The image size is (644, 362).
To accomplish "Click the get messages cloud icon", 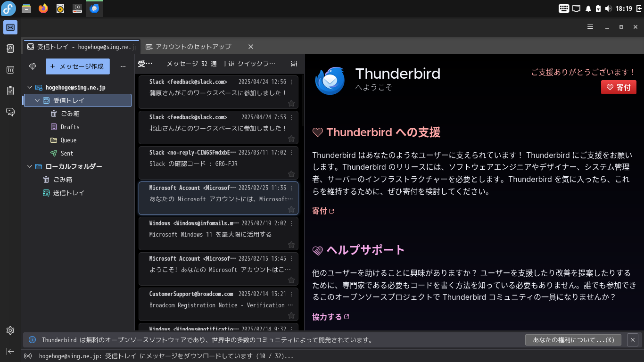I will (x=33, y=66).
